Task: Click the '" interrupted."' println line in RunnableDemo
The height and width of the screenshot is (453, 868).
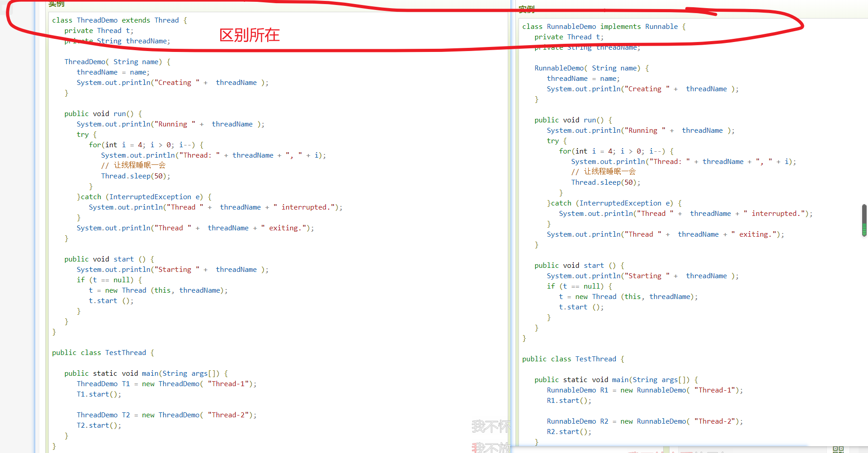Action: pyautogui.click(x=686, y=214)
